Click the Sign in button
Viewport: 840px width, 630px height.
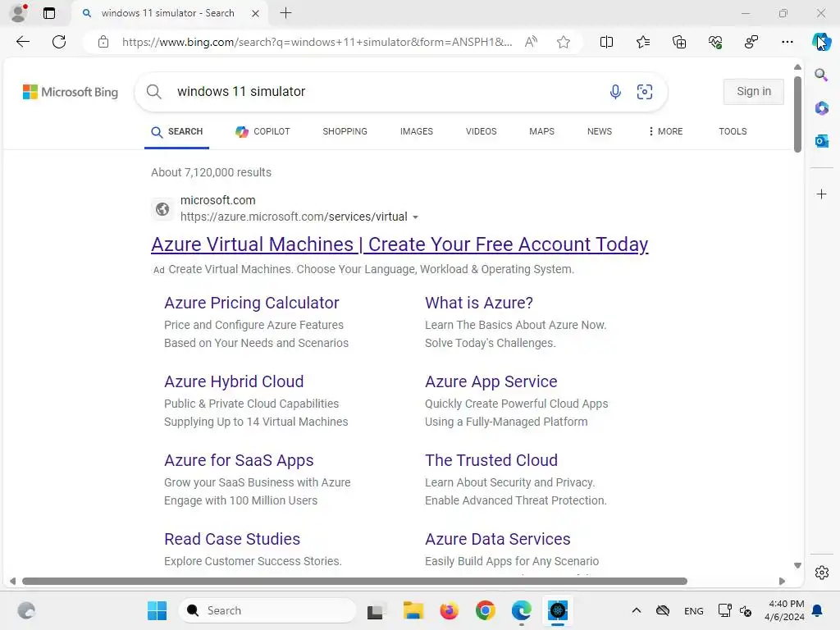(x=753, y=92)
